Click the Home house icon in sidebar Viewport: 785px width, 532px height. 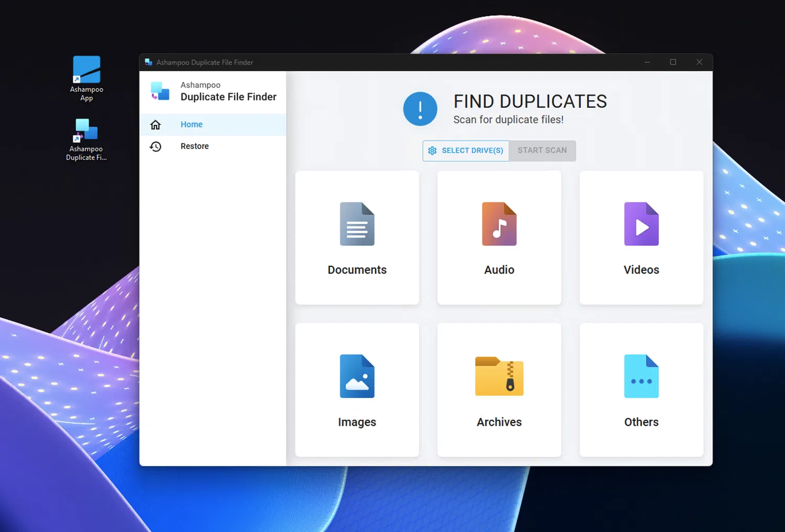click(x=155, y=124)
